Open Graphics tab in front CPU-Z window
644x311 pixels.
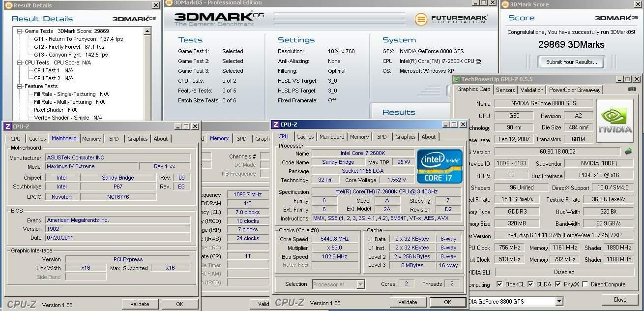(406, 137)
